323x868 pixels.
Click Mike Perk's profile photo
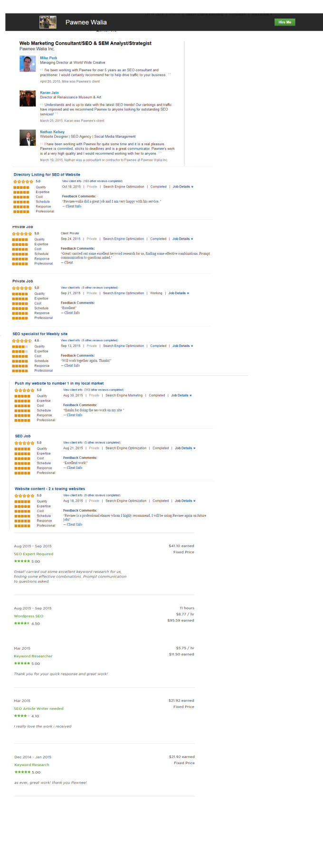tap(27, 64)
